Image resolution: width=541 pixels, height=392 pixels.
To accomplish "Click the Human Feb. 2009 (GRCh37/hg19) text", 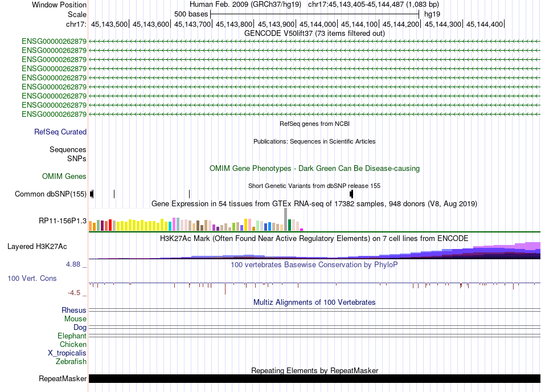I will click(x=245, y=5).
